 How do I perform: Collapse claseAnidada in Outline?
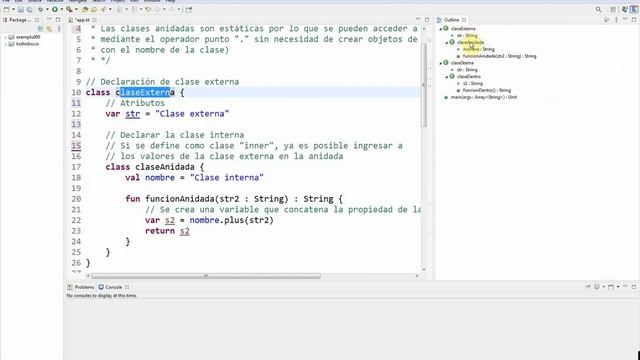[447, 42]
